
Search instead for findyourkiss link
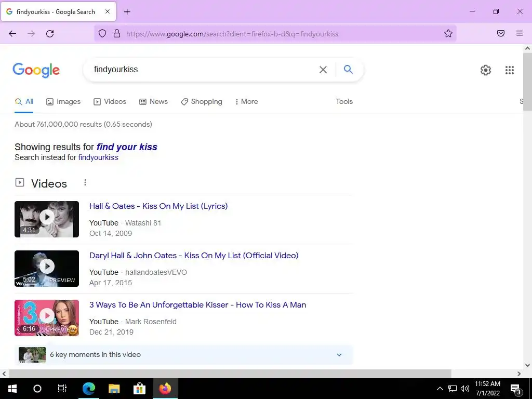click(x=98, y=157)
